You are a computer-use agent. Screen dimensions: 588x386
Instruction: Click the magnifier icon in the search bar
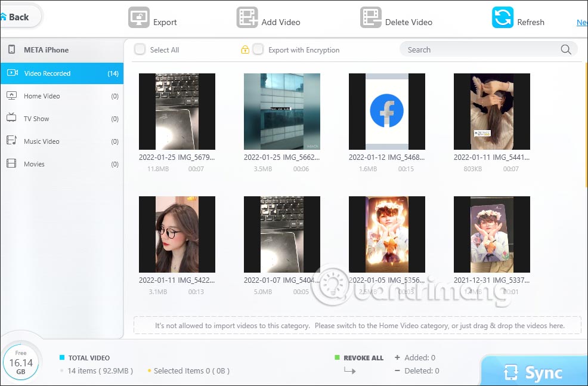(565, 50)
